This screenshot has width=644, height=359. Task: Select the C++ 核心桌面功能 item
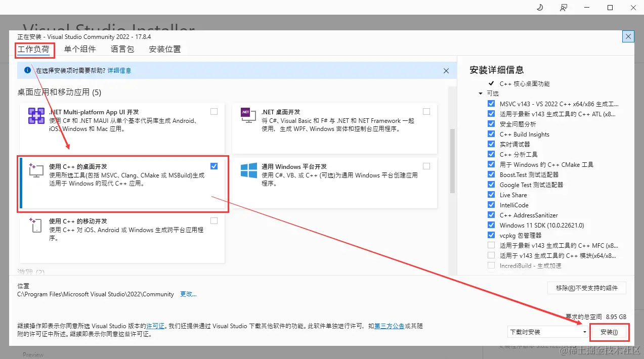click(525, 83)
